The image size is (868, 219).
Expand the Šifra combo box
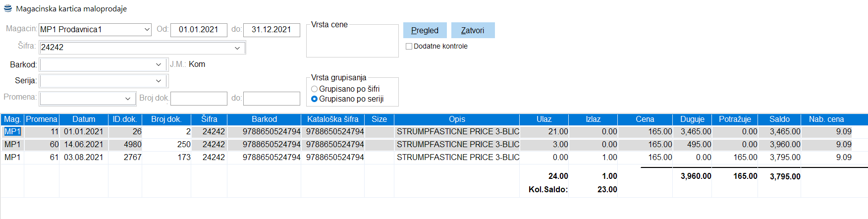point(237,48)
